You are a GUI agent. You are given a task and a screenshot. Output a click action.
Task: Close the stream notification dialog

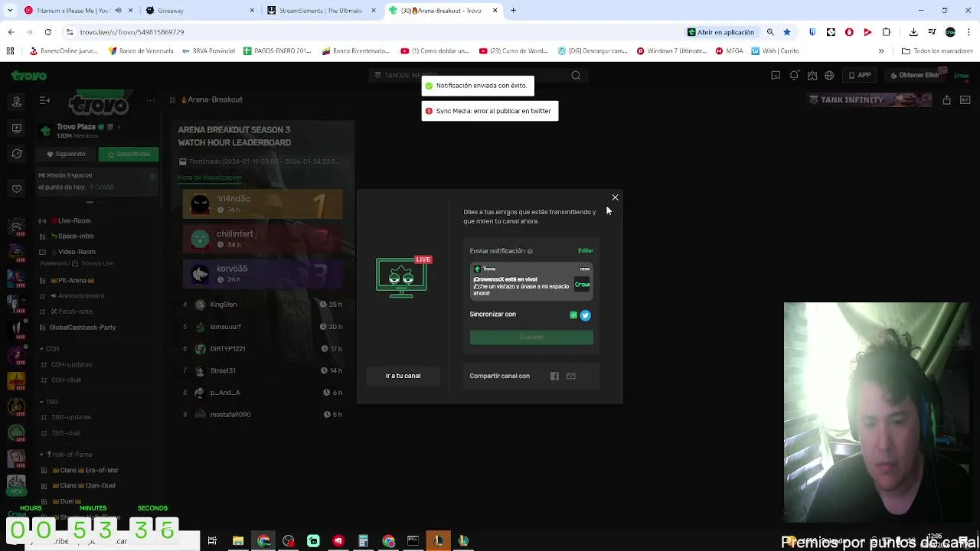pyautogui.click(x=615, y=197)
